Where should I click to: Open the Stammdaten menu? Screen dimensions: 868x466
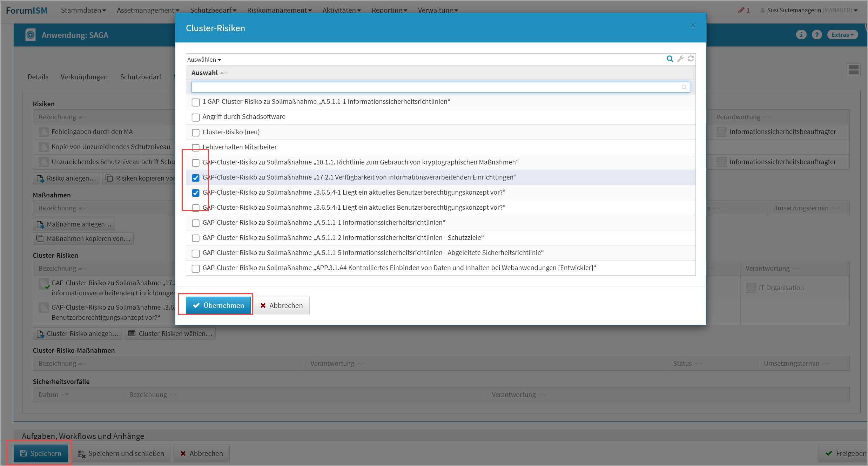tap(83, 10)
